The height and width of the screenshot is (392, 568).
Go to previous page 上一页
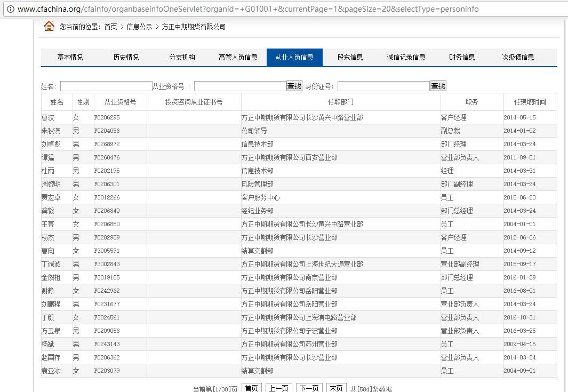(278, 388)
